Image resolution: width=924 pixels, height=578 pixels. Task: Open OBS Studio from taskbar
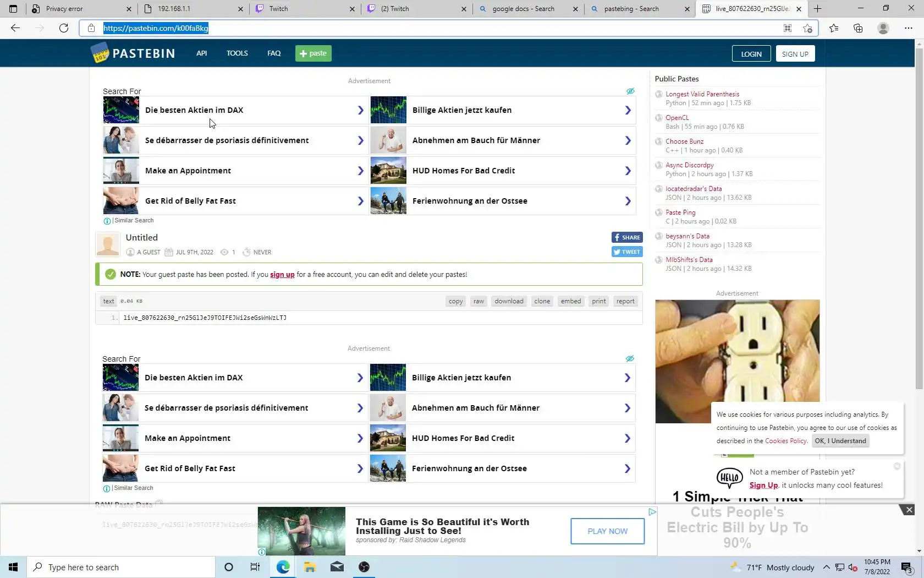364,567
